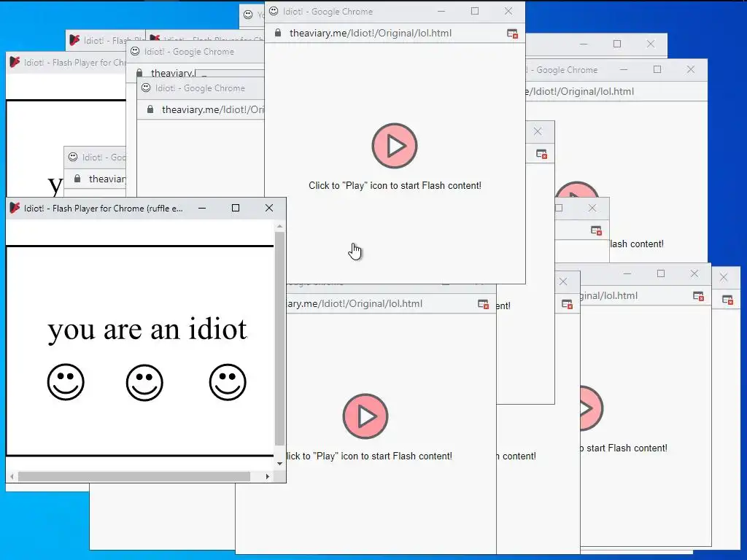
Task: Minimize Chrome window showing full theaviary.me/Idiot!/Original/lol.html address
Action: click(x=441, y=11)
